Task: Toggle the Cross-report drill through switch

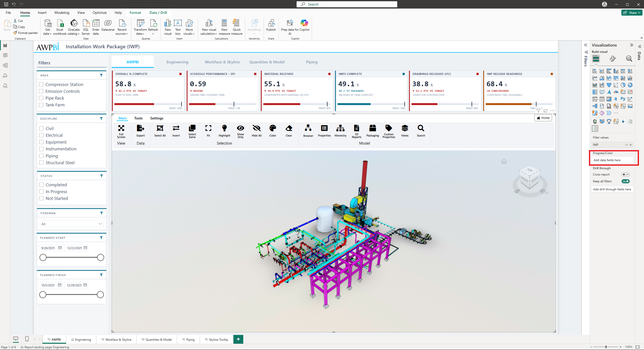Action: click(x=625, y=174)
